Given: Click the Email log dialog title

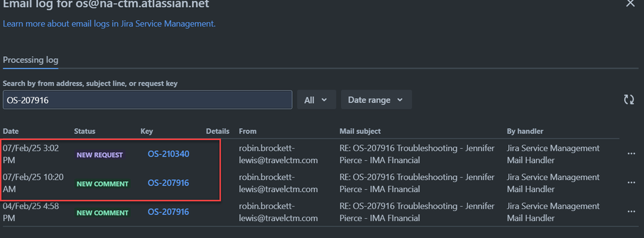Looking at the screenshot, I should point(106,4).
